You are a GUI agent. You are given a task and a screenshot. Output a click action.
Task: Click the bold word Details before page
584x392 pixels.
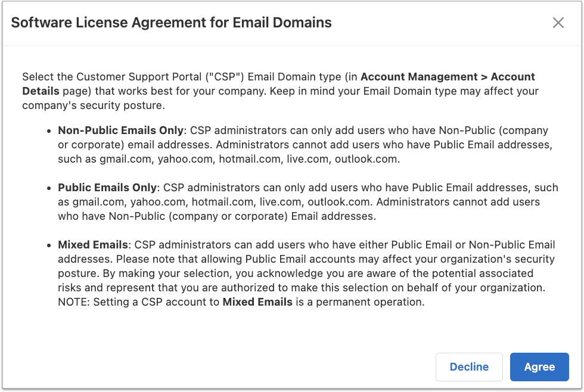tap(41, 91)
